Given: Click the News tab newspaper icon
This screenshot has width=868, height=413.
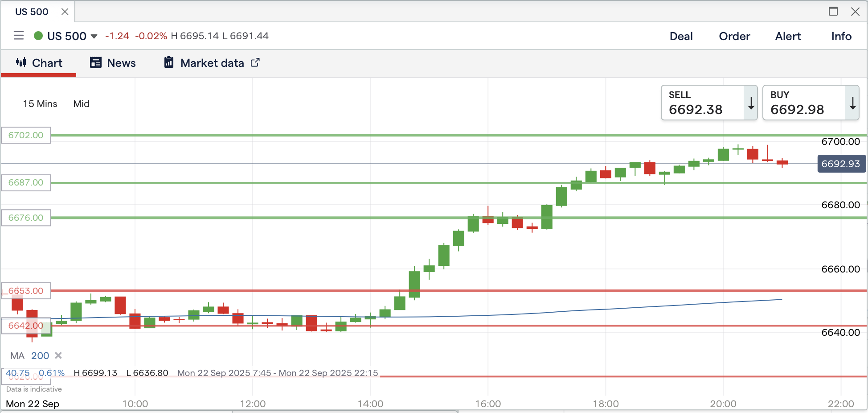Looking at the screenshot, I should click(x=96, y=62).
